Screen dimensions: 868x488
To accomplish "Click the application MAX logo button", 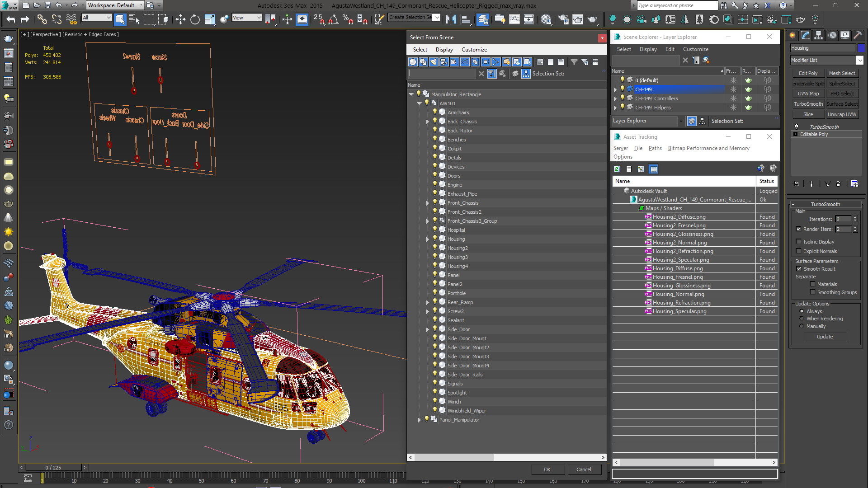I will (x=9, y=5).
